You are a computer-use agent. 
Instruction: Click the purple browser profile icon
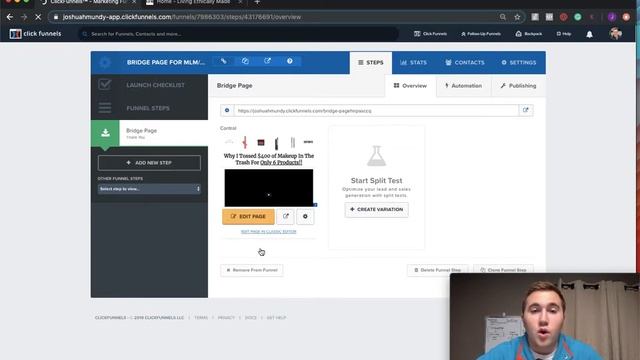(x=611, y=17)
